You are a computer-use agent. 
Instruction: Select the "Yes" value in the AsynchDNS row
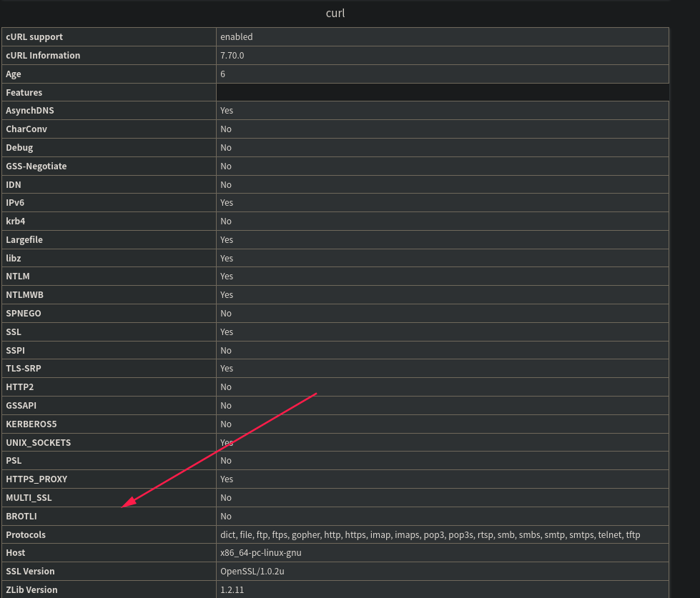point(227,111)
